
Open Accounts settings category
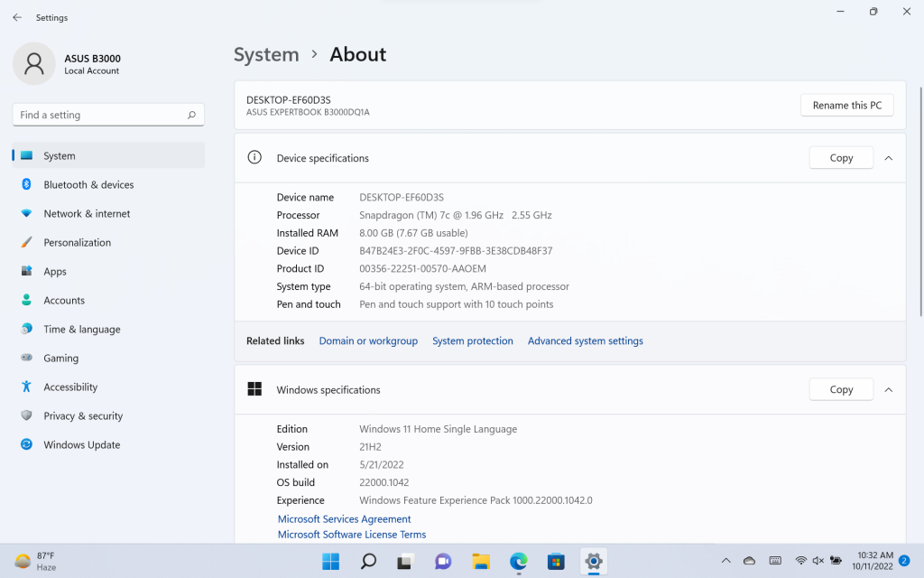click(108, 300)
